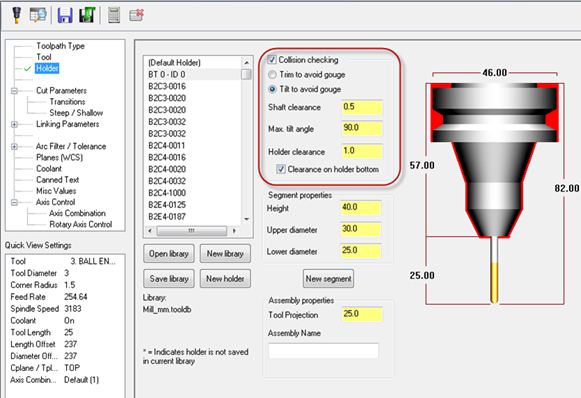This screenshot has width=581, height=398.
Task: Expand Arc Filter / Tolerance node
Action: (14, 146)
